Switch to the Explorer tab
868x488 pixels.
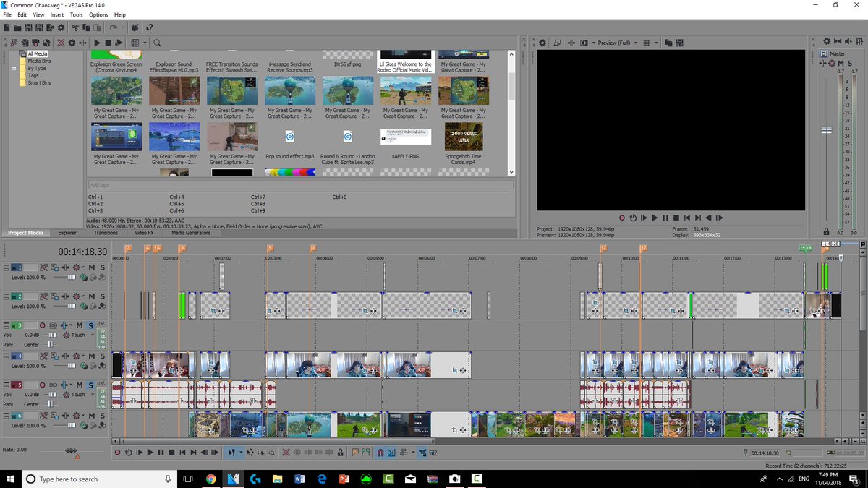click(67, 233)
